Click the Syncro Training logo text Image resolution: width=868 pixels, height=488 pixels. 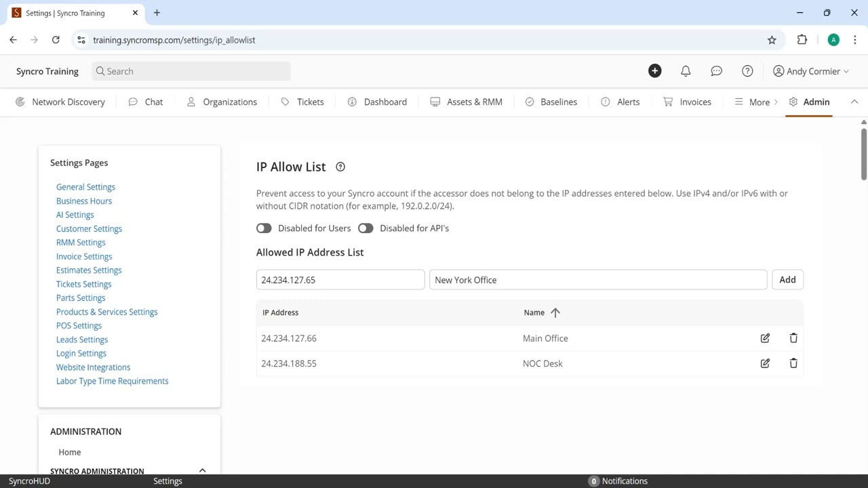pos(47,71)
